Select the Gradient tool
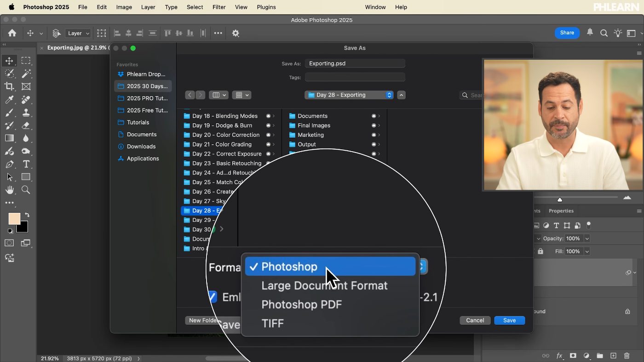 [9, 138]
